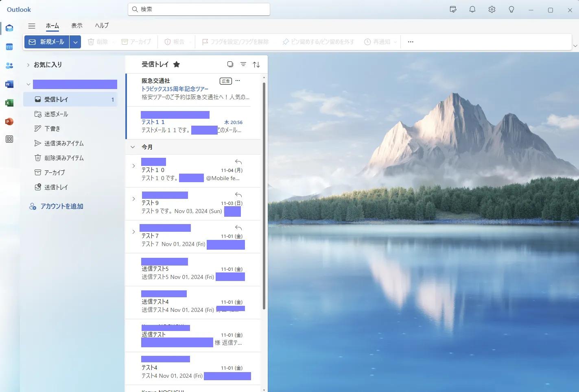
Task: Click the sort order icon in the inbox header
Action: point(256,64)
